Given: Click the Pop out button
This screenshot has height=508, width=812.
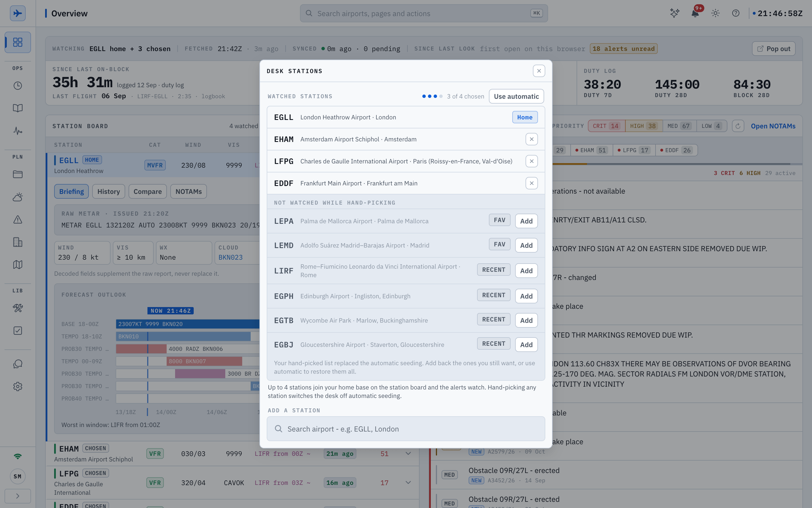Looking at the screenshot, I should tap(773, 49).
